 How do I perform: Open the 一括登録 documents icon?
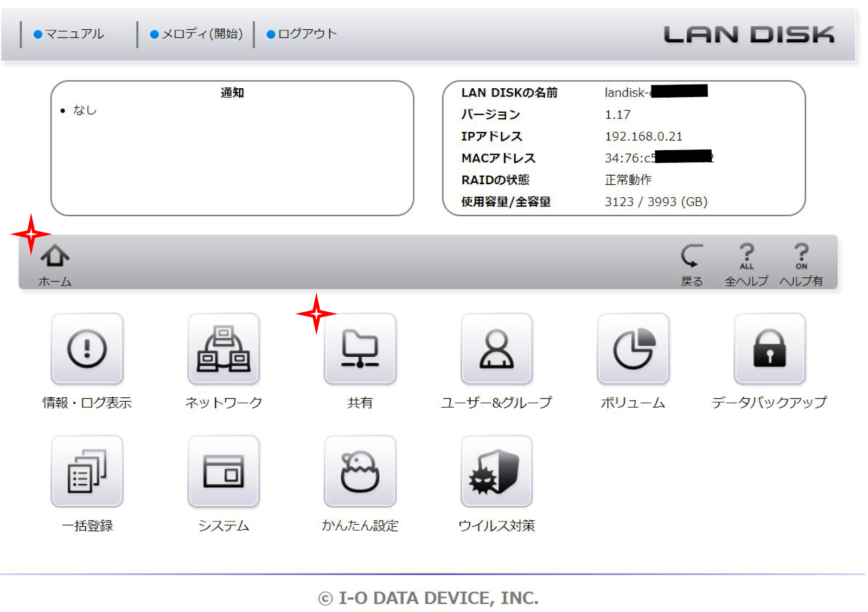pyautogui.click(x=87, y=472)
